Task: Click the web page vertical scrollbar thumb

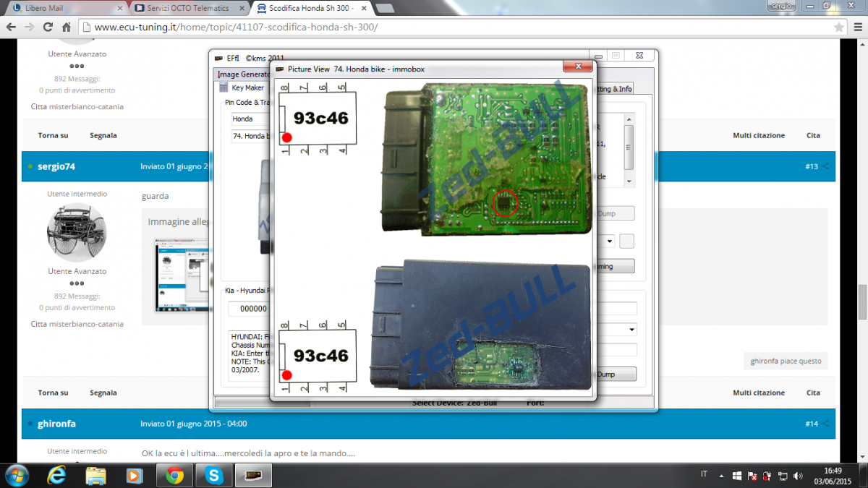Action: pos(862,301)
